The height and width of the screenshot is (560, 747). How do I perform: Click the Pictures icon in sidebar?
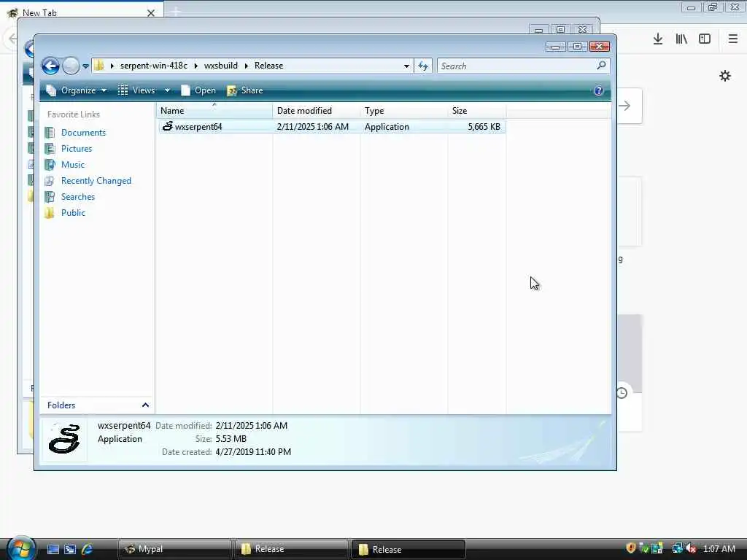click(x=50, y=149)
